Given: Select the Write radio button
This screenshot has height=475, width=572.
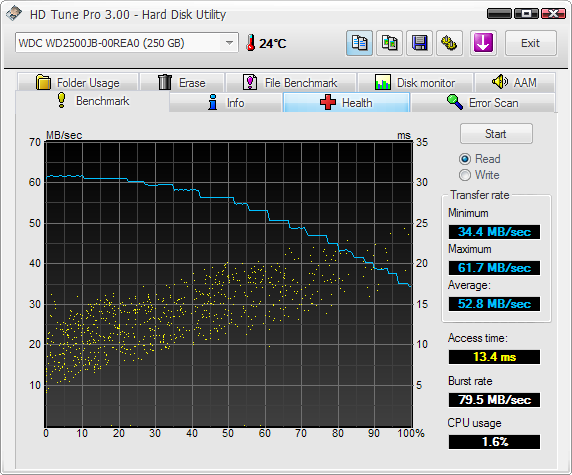Looking at the screenshot, I should (x=465, y=175).
